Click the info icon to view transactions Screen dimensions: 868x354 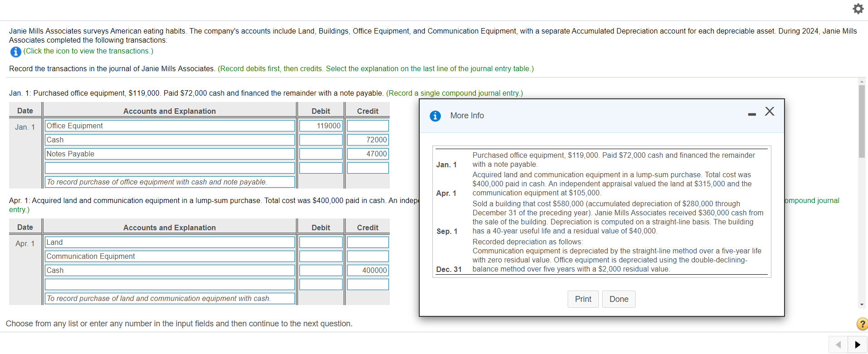(15, 52)
